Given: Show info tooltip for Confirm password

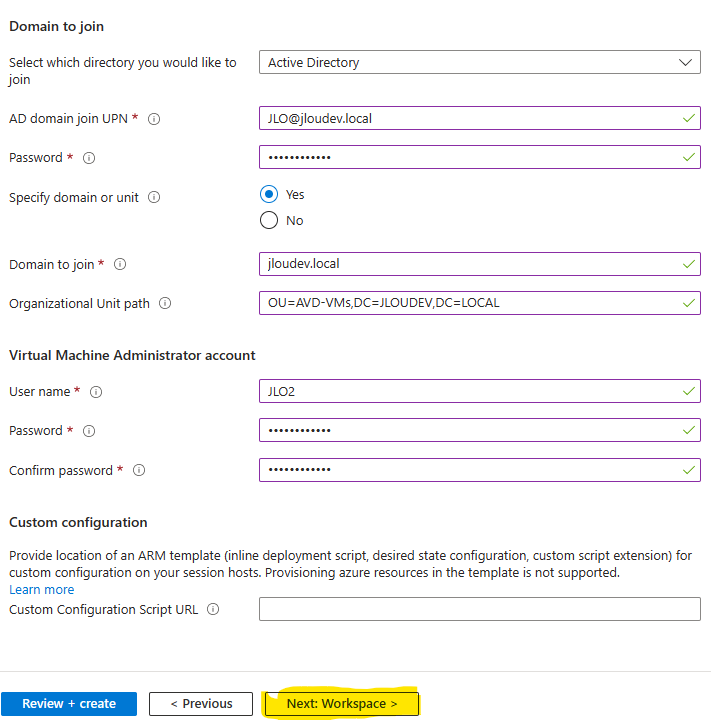Looking at the screenshot, I should pyautogui.click(x=139, y=470).
